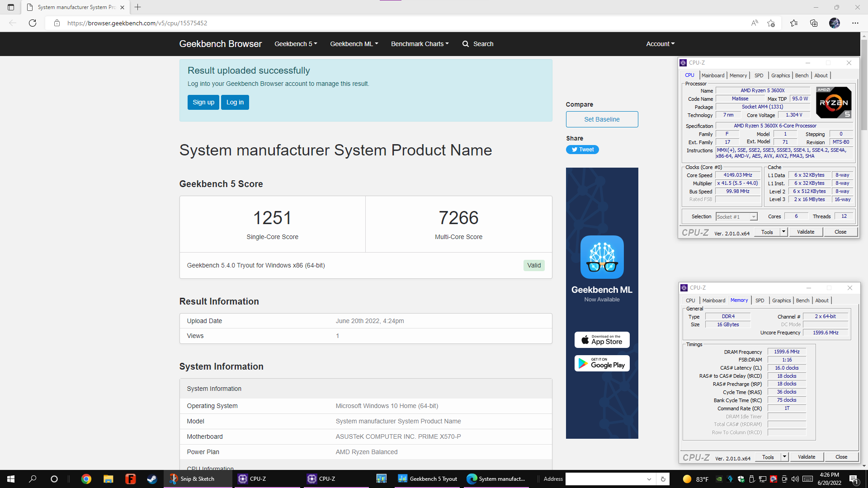This screenshot has width=868, height=488.
Task: Switch to Geekbench 5 Tryout taskbar button
Action: [x=427, y=479]
